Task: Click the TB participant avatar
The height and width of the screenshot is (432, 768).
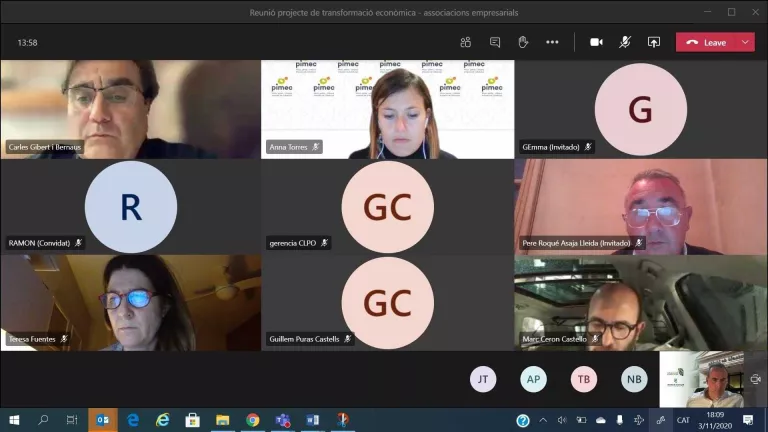Action: (x=584, y=379)
